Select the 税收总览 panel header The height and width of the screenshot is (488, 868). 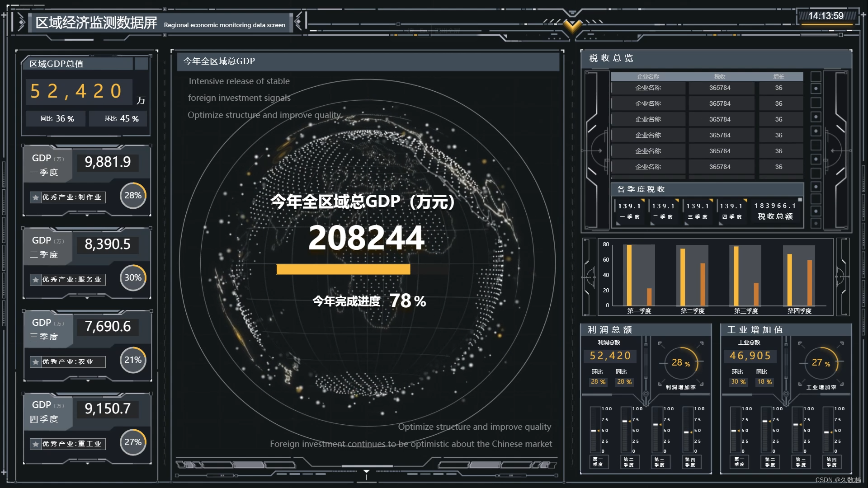(x=716, y=58)
